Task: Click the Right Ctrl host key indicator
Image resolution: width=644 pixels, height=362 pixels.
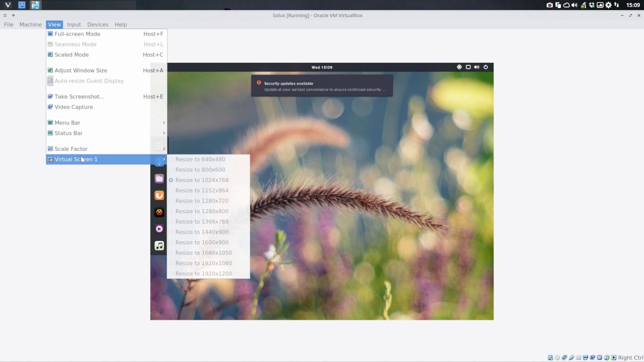Action: [x=630, y=357]
